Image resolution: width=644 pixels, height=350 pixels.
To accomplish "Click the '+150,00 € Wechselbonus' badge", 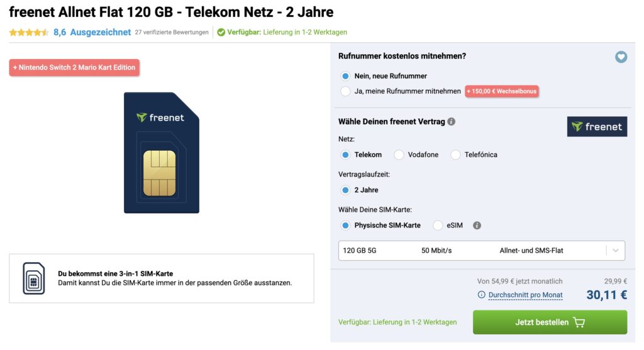I will 502,92.
